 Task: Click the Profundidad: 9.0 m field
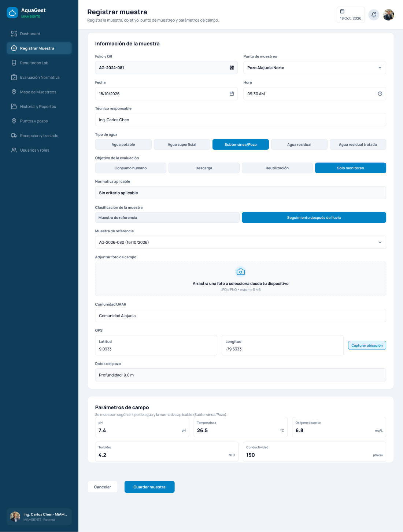pos(240,375)
